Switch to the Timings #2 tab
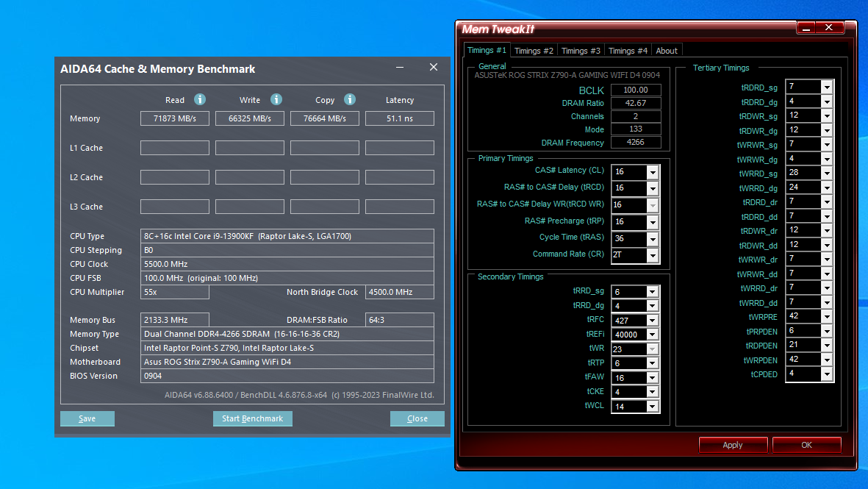 534,51
